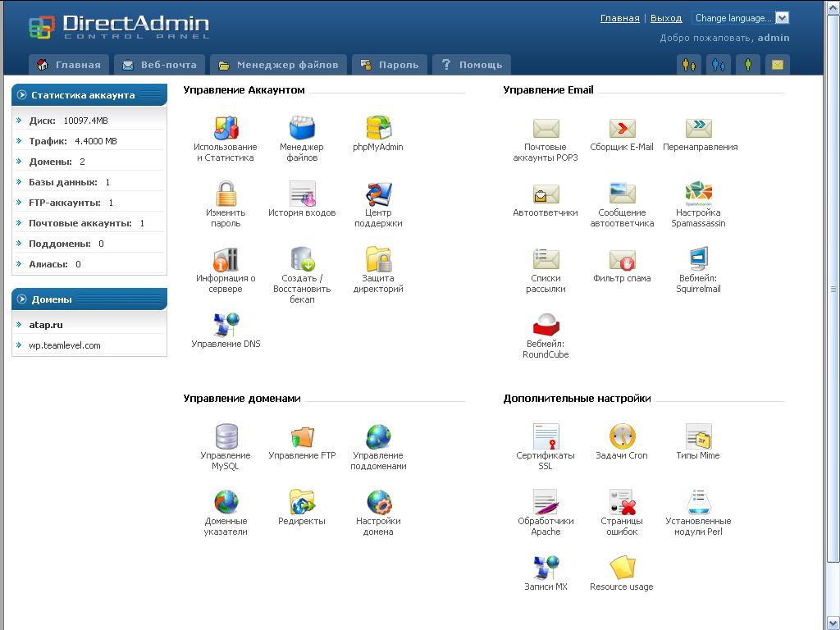Image resolution: width=840 pixels, height=630 pixels.
Task: Open Информация о сервере icon
Action: click(226, 259)
